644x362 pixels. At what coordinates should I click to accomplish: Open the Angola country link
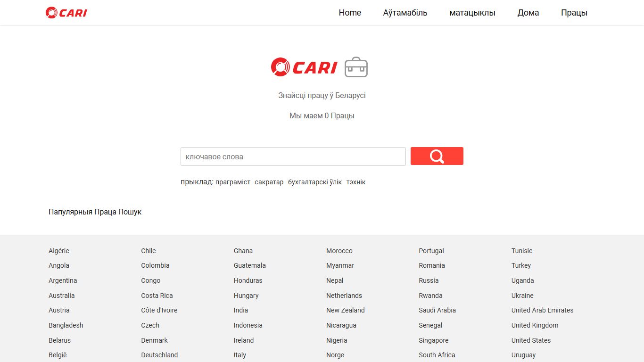point(59,265)
